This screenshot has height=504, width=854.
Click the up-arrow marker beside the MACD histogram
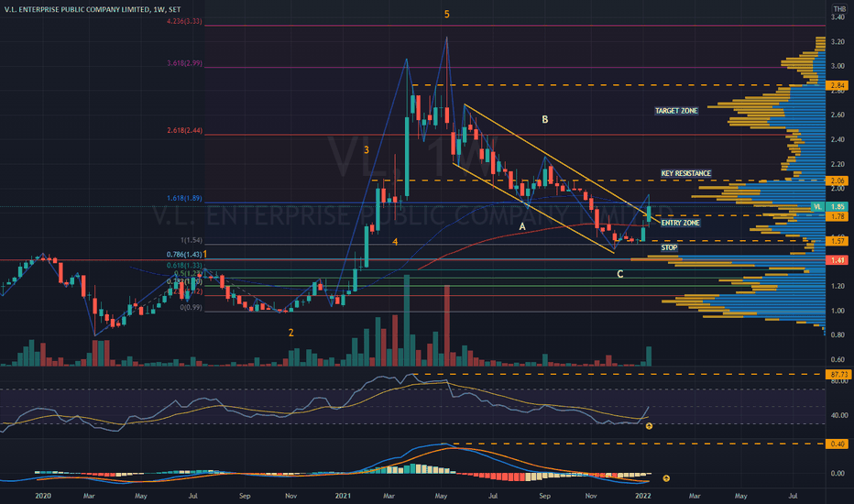[x=665, y=478]
